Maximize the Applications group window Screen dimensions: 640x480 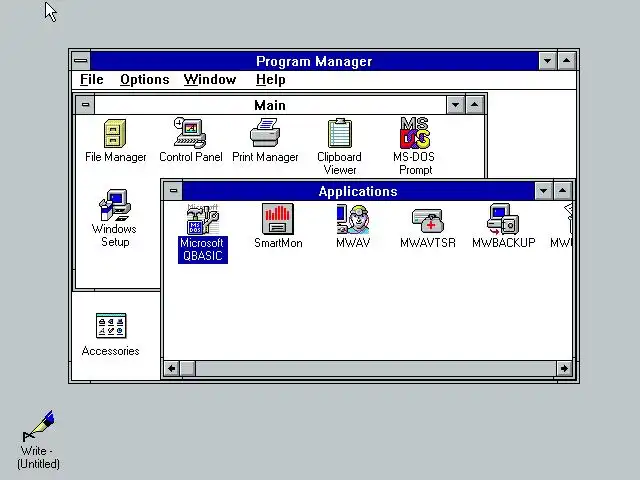[x=562, y=191]
